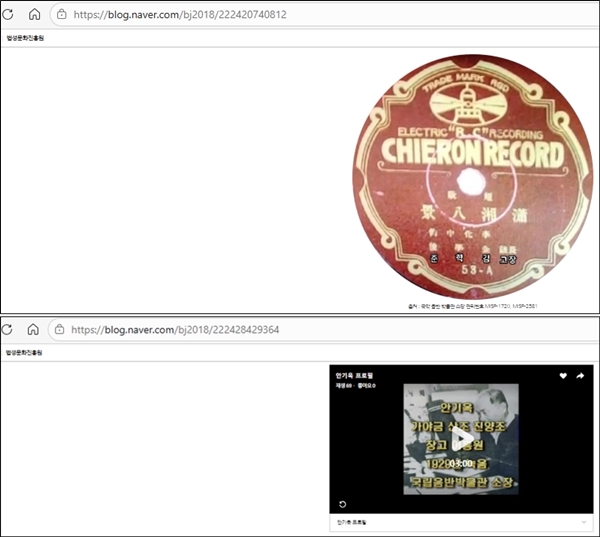Image resolution: width=600 pixels, height=537 pixels.
Task: Click the play count text under video title
Action: coord(355,384)
